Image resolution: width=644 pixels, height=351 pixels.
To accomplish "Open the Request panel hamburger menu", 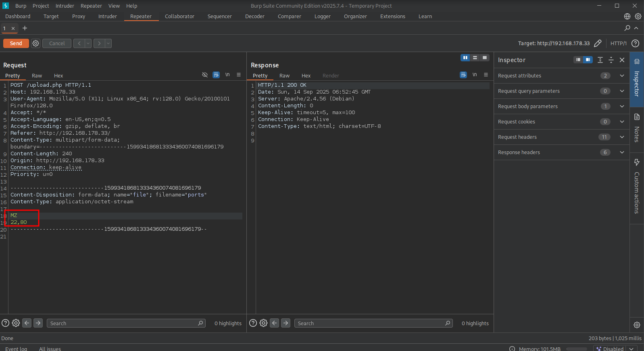I will coord(239,75).
